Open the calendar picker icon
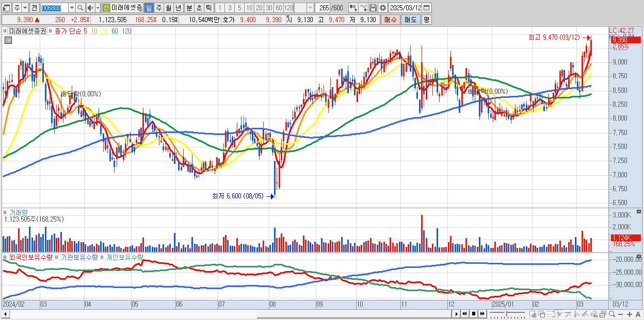644x320 pixels. (427, 8)
